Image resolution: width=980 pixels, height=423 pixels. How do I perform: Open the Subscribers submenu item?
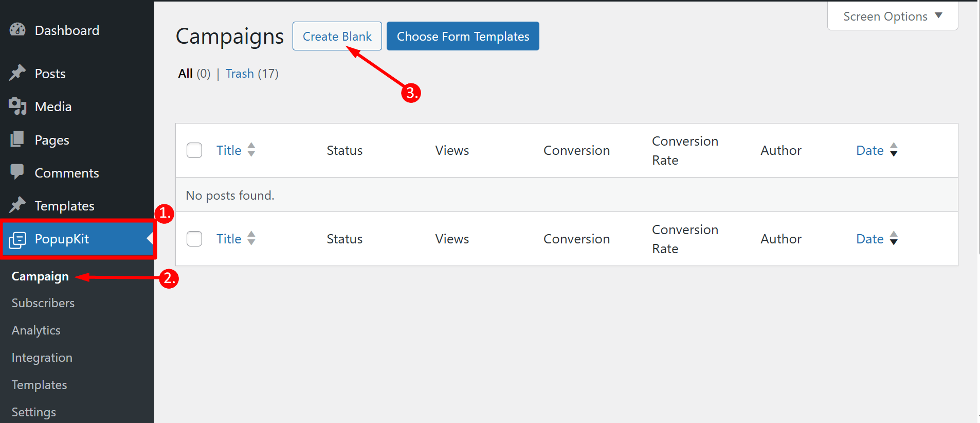(x=43, y=303)
